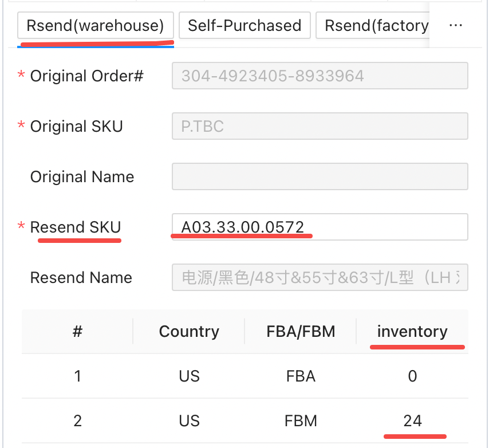Viewport: 489px width, 448px height.
Task: Select the FBA cell in row 1
Action: coord(301,376)
